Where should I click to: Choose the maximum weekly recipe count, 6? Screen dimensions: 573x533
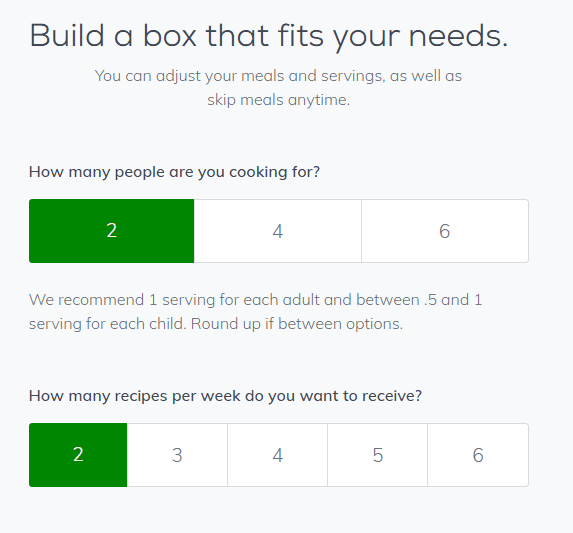[x=478, y=455]
